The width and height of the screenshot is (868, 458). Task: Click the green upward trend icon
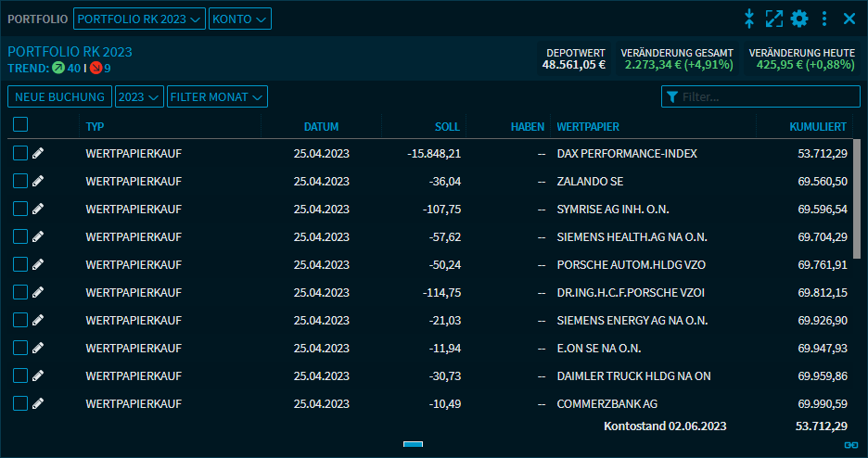pyautogui.click(x=58, y=68)
